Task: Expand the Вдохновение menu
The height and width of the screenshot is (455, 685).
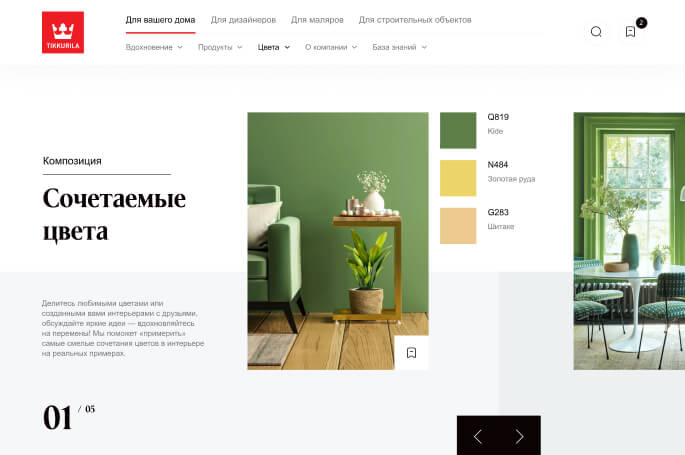Action: coord(154,47)
